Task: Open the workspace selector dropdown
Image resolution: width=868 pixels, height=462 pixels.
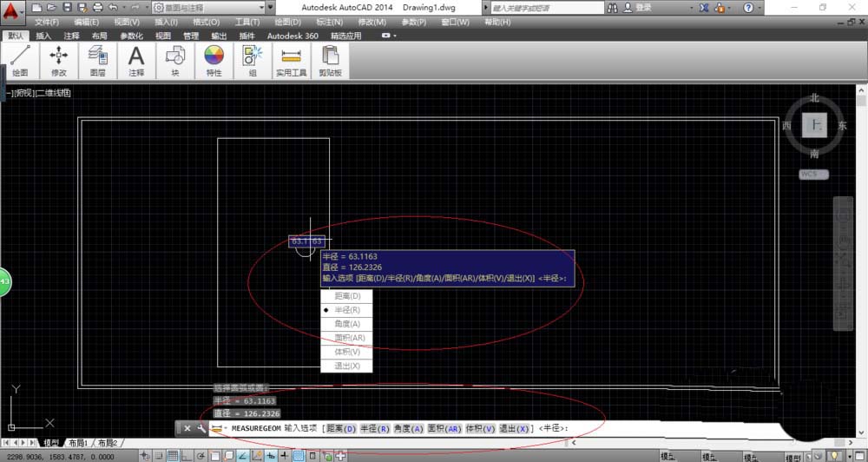Action: click(209, 8)
